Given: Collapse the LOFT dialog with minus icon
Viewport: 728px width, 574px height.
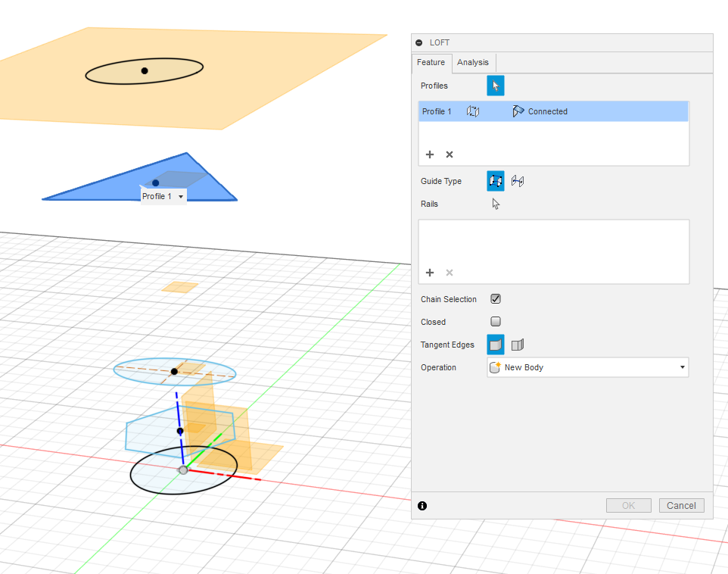Looking at the screenshot, I should pyautogui.click(x=419, y=43).
